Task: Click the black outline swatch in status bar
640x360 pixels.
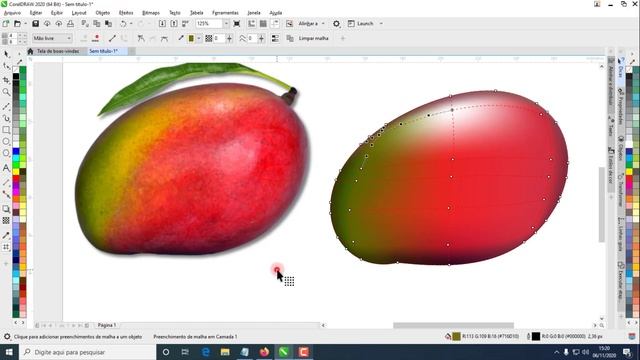Action: pyautogui.click(x=536, y=336)
